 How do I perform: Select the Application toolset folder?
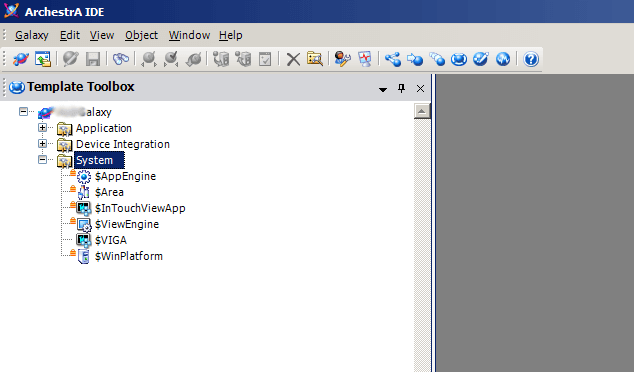click(104, 128)
